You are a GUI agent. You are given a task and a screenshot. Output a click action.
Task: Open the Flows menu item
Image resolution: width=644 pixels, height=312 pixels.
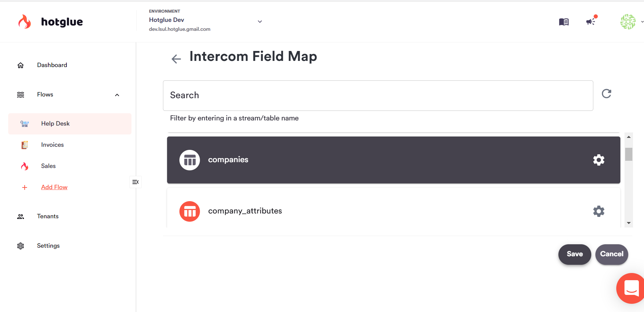click(45, 94)
